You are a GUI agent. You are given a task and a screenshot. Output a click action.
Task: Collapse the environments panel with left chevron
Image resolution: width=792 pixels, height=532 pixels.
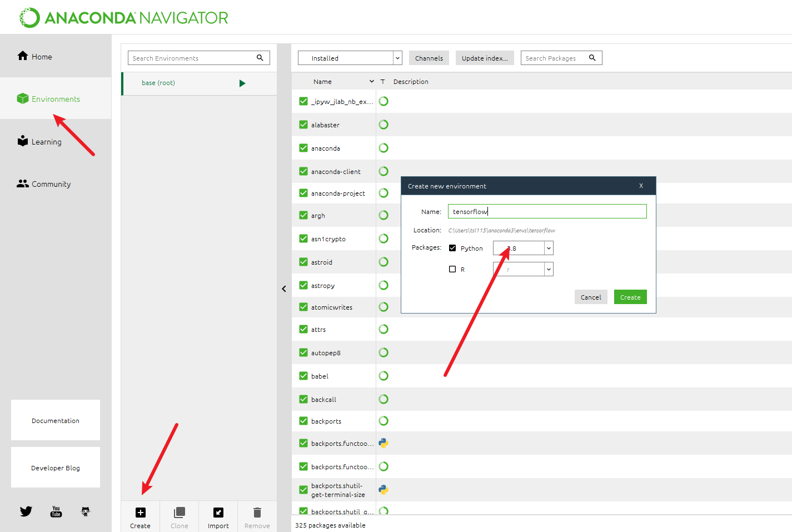coord(284,289)
